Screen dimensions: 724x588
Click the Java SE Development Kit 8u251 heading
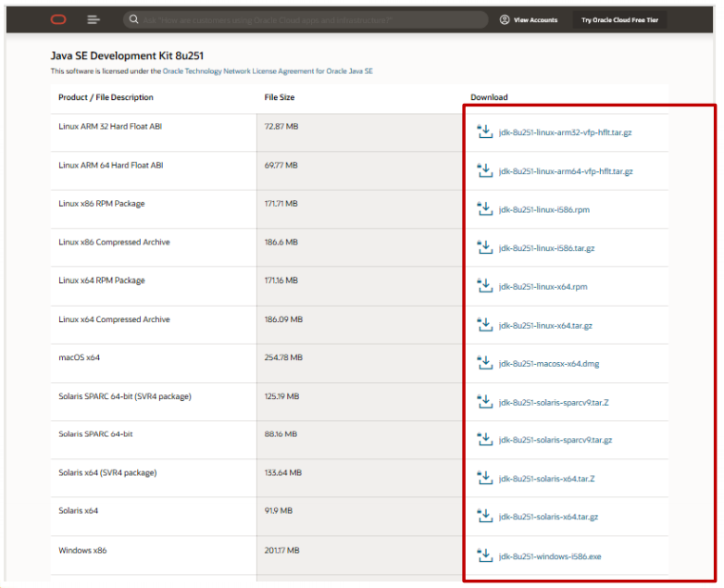click(127, 56)
